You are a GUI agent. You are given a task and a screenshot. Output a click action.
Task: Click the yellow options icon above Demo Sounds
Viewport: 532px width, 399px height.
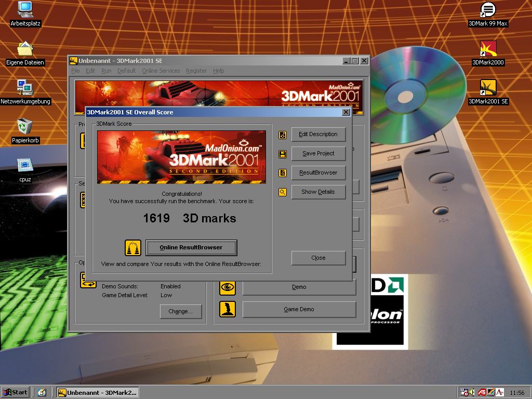click(88, 280)
